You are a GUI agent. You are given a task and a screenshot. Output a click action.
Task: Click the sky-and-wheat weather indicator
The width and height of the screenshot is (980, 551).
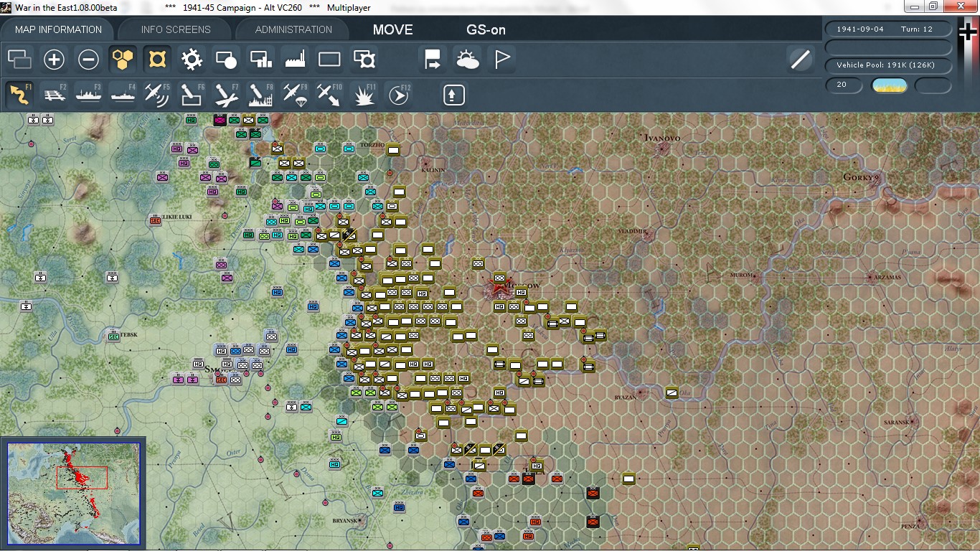(x=889, y=86)
